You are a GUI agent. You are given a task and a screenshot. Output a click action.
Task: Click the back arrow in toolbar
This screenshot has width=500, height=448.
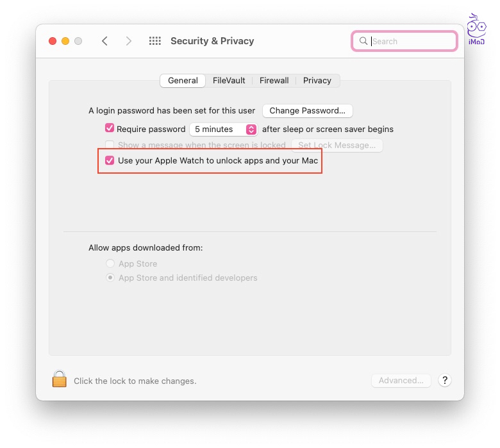[104, 41]
